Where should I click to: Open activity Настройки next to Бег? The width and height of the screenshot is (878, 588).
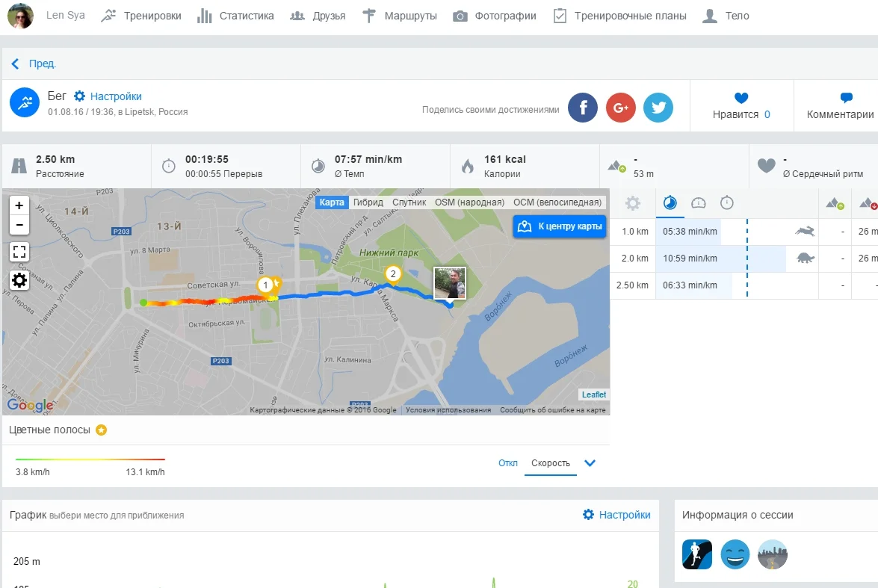point(108,96)
